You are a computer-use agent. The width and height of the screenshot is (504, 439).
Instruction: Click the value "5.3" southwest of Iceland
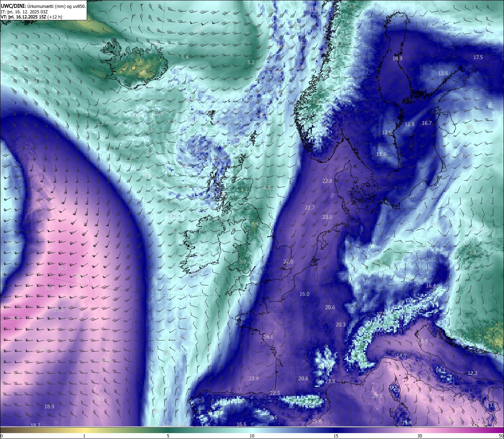tap(100, 123)
